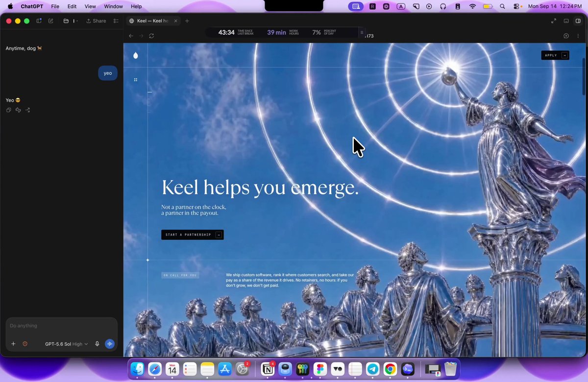Screen dimensions: 588x382
Task: Add an attachment with the plus button
Action: (x=13, y=344)
